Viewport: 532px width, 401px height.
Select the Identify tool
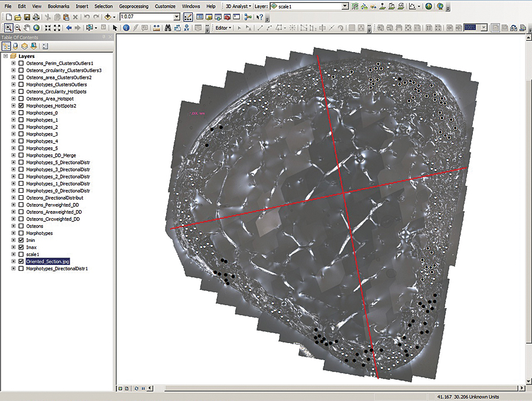pos(126,28)
